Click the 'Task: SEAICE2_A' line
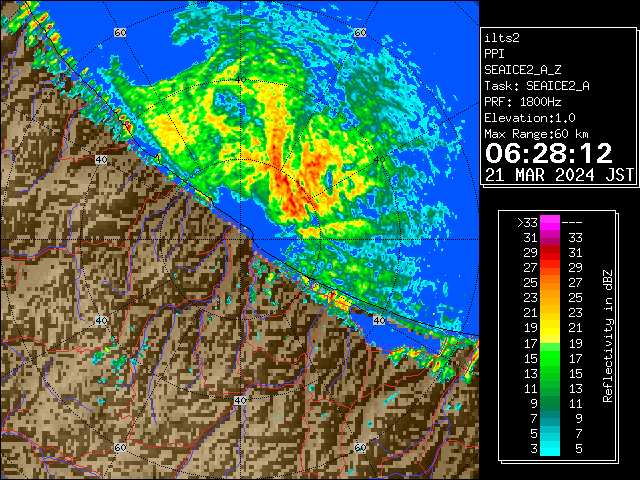The width and height of the screenshot is (640, 480). click(537, 86)
